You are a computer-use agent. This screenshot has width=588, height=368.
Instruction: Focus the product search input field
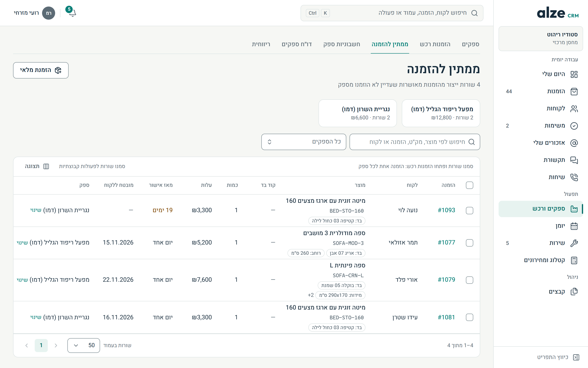click(x=415, y=142)
